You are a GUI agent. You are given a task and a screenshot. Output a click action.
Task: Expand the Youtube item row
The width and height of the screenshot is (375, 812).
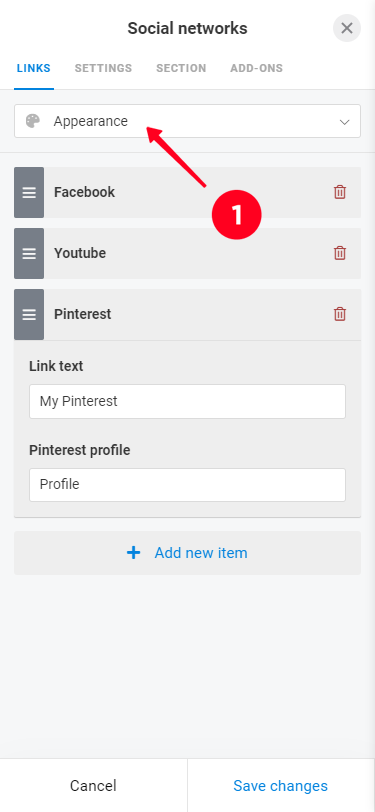pyautogui.click(x=188, y=253)
